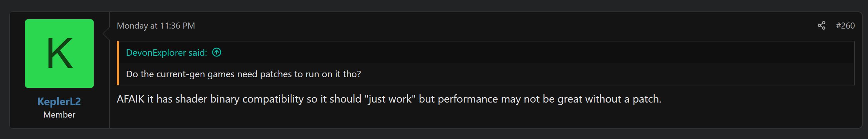Click the empty header area of the quote box
868x139 pixels.
pyautogui.click(x=536, y=53)
